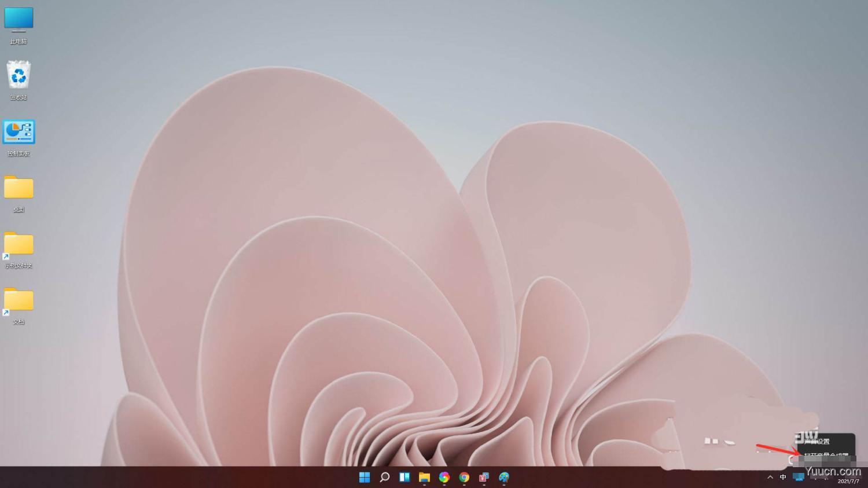Open the pink and blue app on taskbar
This screenshot has height=488, width=868.
[x=484, y=477]
